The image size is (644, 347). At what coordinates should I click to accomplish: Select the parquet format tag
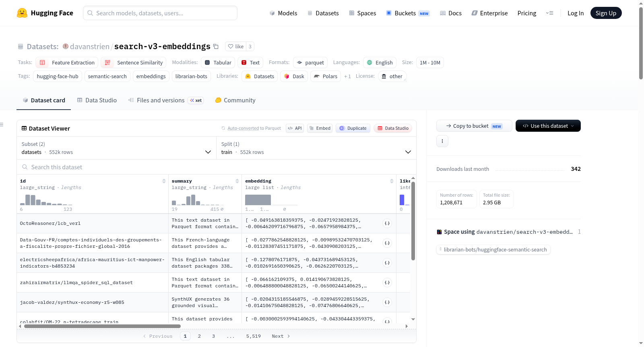(310, 62)
